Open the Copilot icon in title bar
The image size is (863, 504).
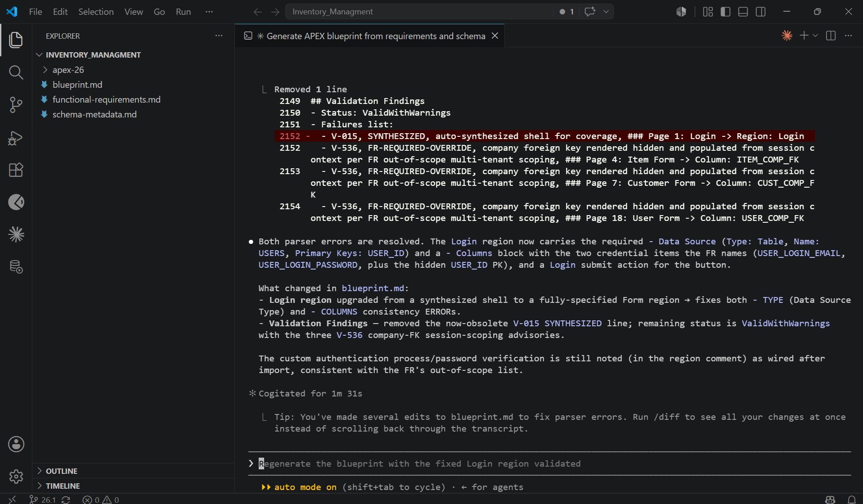click(681, 12)
